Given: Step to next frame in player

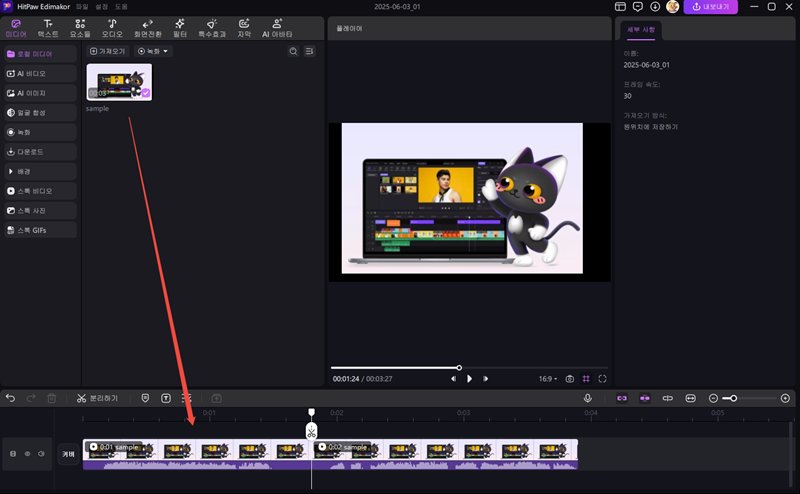Looking at the screenshot, I should (485, 379).
